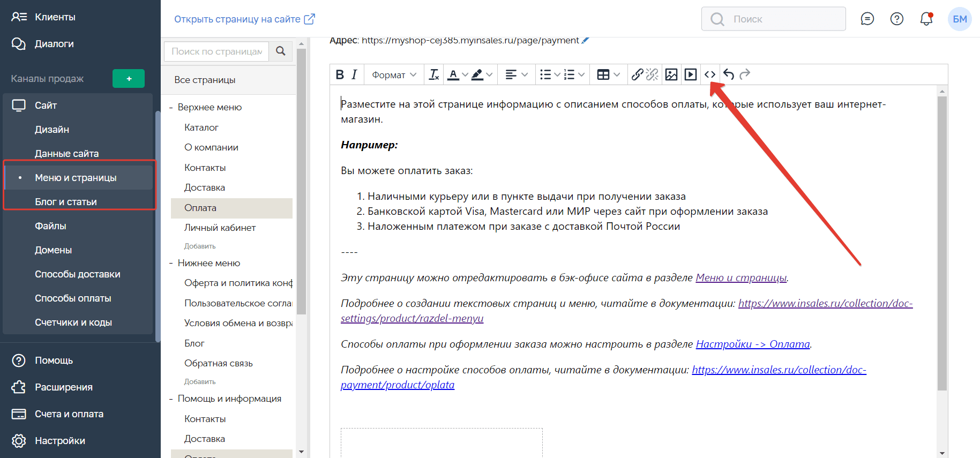Expand the bulleted list style arrow
The image size is (980, 458).
click(x=557, y=74)
